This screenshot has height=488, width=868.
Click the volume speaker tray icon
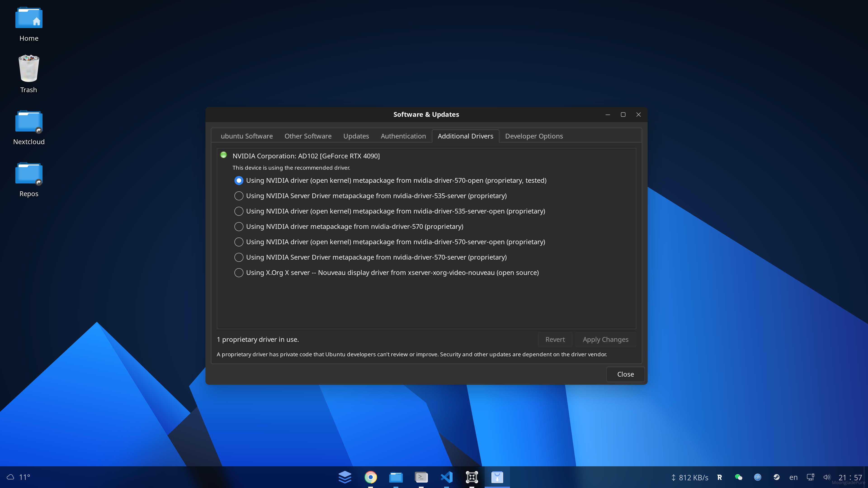[827, 477]
